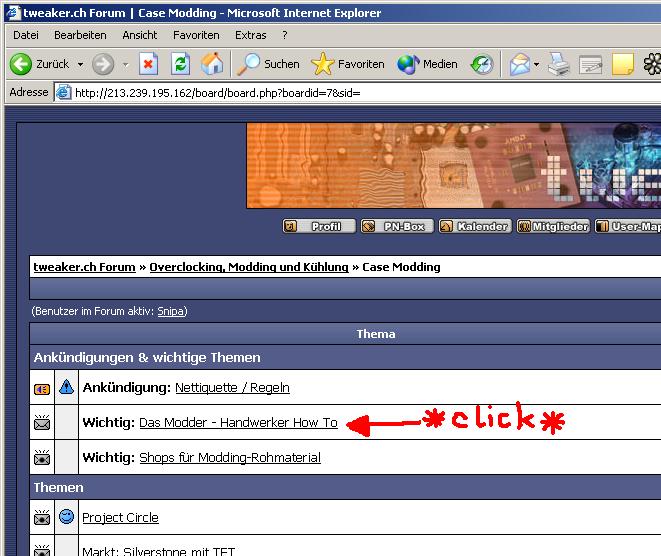Go to the Home page icon

point(212,64)
